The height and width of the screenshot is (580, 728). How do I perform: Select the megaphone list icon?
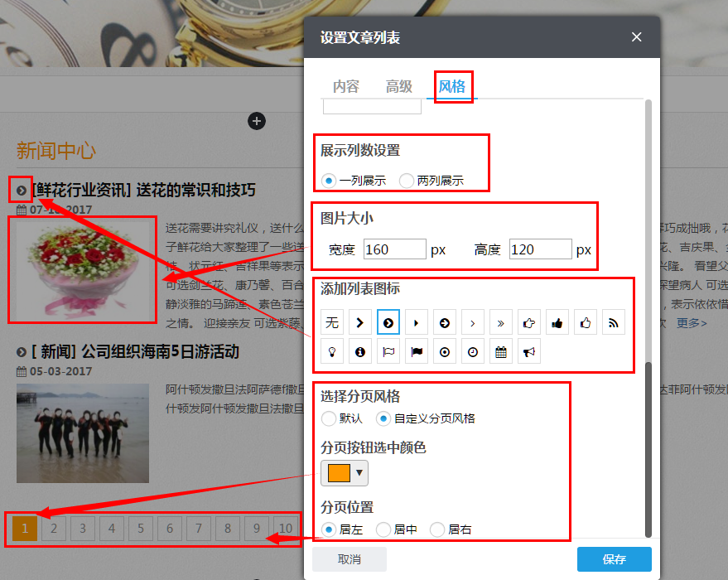pos(528,350)
